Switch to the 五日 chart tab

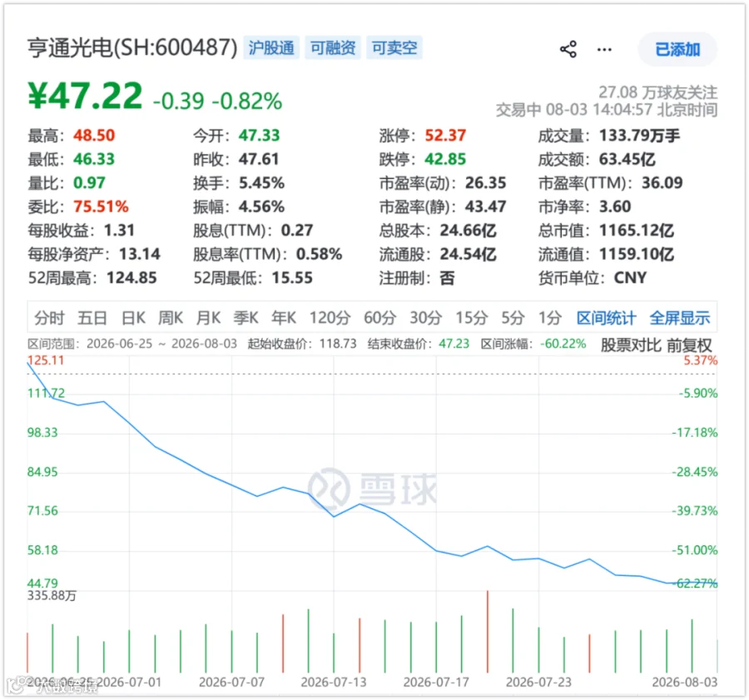coord(92,318)
